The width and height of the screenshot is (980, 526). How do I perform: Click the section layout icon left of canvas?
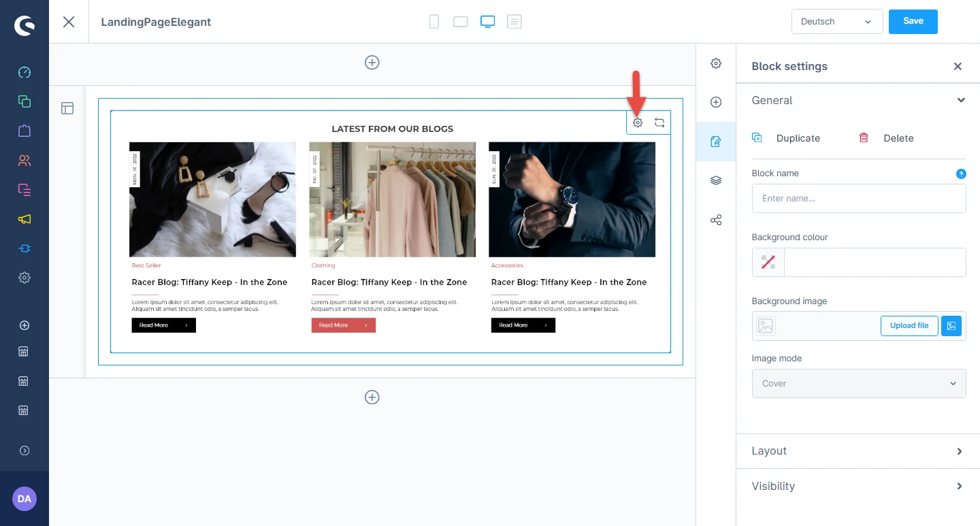[67, 108]
